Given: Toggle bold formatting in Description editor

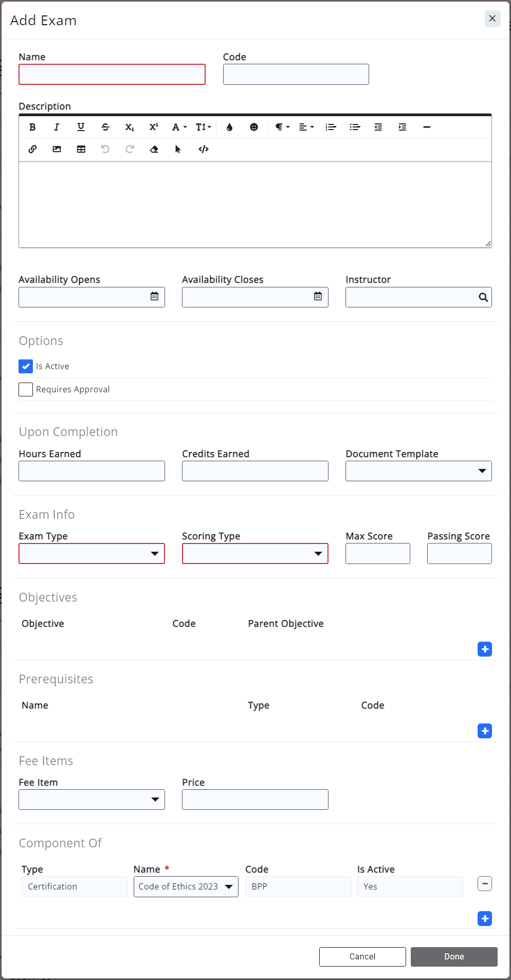Looking at the screenshot, I should tap(32, 127).
